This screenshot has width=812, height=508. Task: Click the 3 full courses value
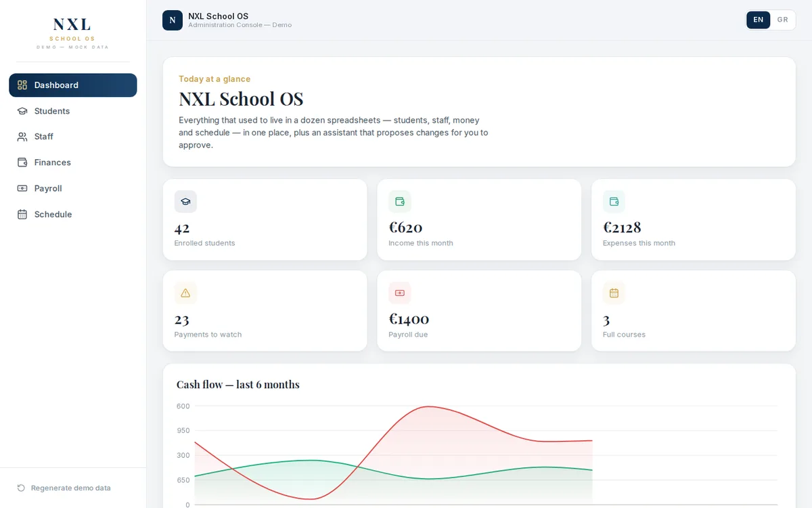(x=606, y=320)
